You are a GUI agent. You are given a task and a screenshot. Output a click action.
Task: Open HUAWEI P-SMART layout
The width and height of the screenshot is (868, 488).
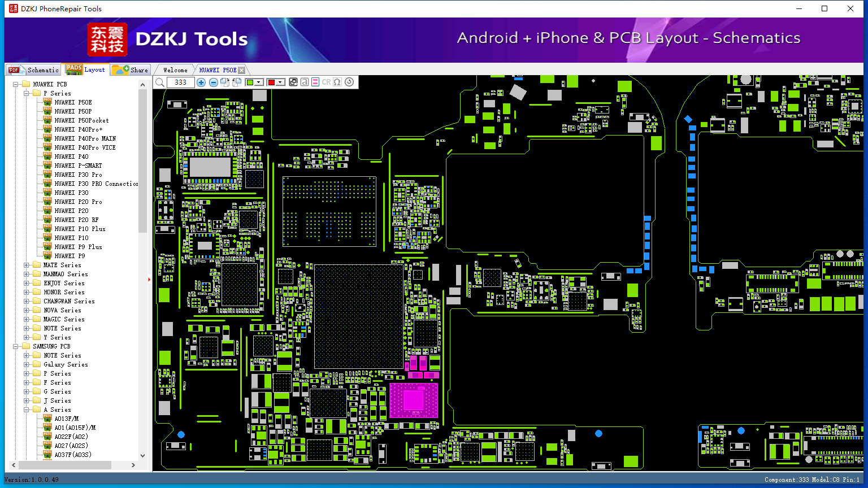(x=78, y=165)
